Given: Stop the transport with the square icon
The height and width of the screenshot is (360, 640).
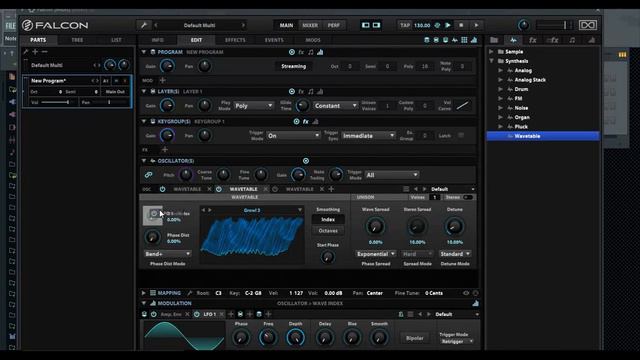Looking at the screenshot, I should 461,25.
